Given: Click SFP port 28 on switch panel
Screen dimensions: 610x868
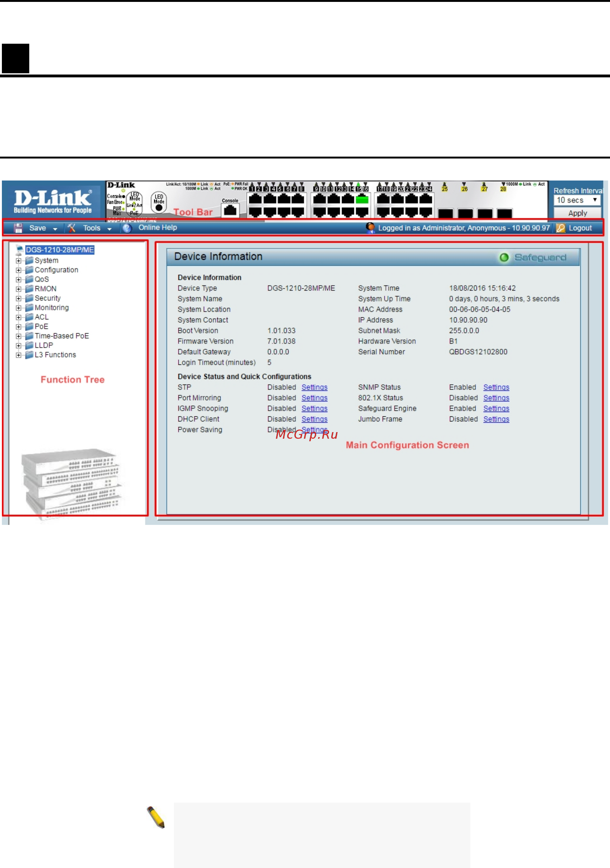Looking at the screenshot, I should coord(505,213).
